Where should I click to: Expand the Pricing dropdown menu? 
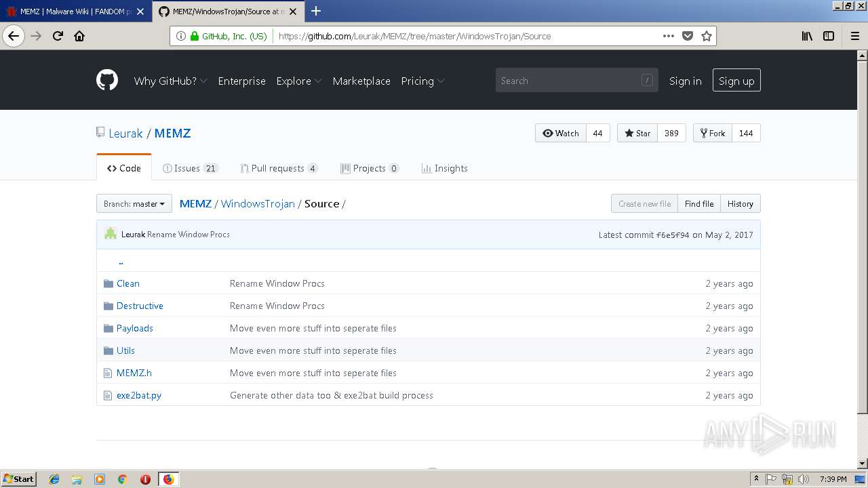pyautogui.click(x=422, y=81)
